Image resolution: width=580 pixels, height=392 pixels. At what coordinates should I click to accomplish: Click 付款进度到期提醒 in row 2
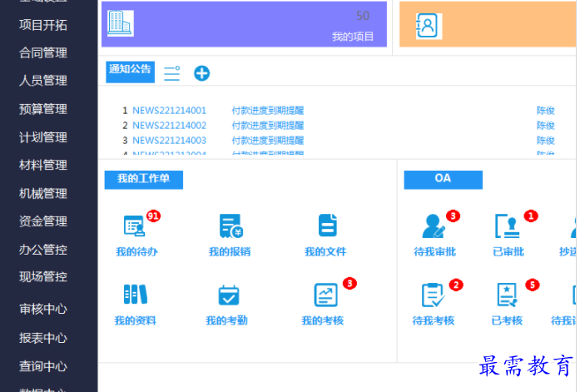pos(268,126)
